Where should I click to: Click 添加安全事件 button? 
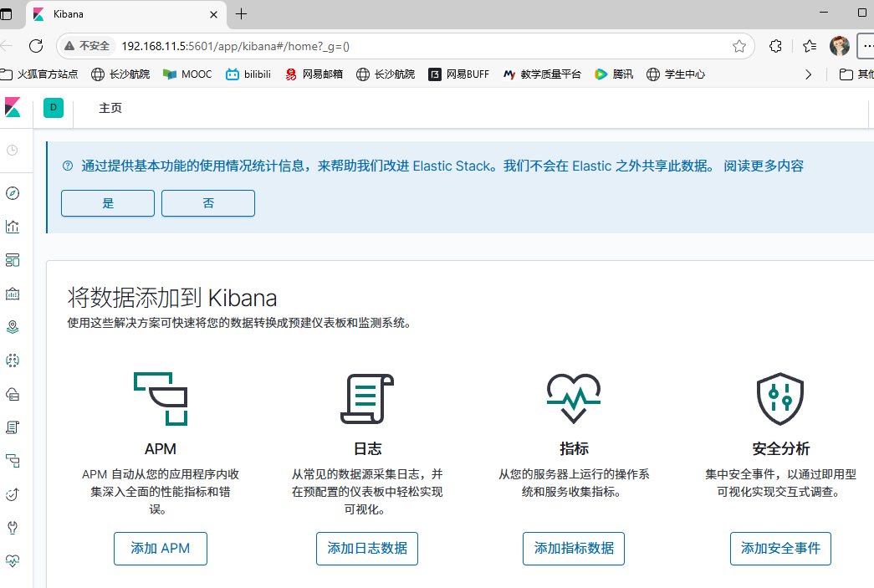780,549
